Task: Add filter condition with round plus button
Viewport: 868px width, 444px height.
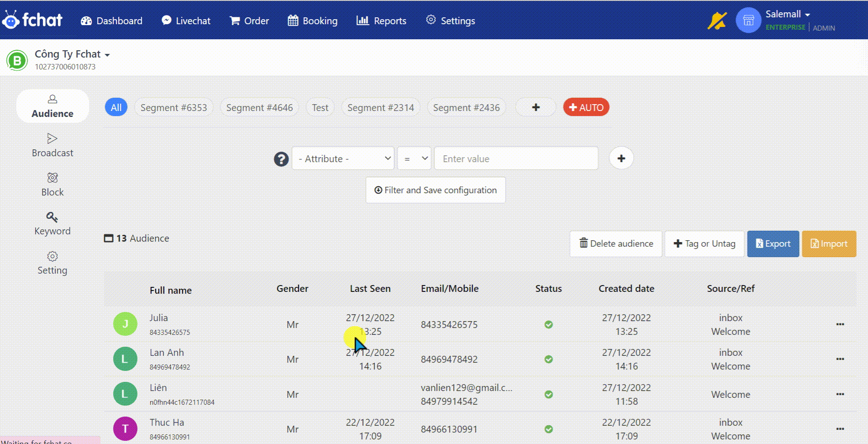Action: pos(621,158)
